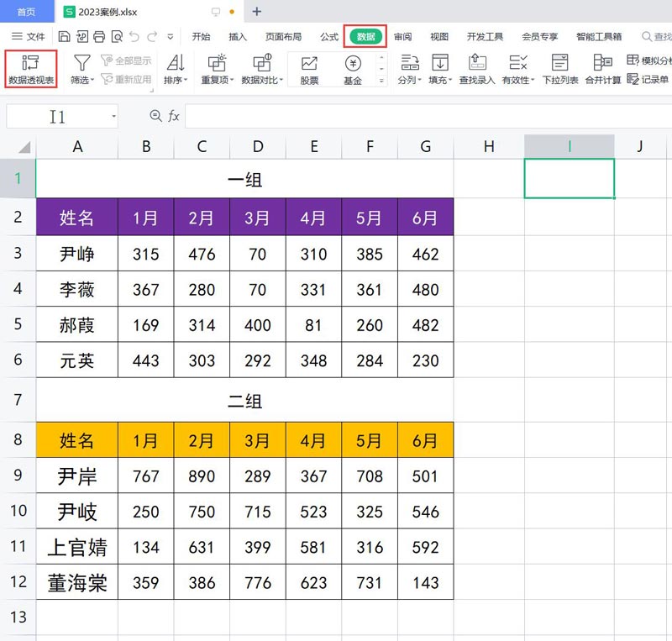Screen dimensions: 672x641
Task: Switch to the 开发工具 (Developer) tab
Action: point(485,36)
